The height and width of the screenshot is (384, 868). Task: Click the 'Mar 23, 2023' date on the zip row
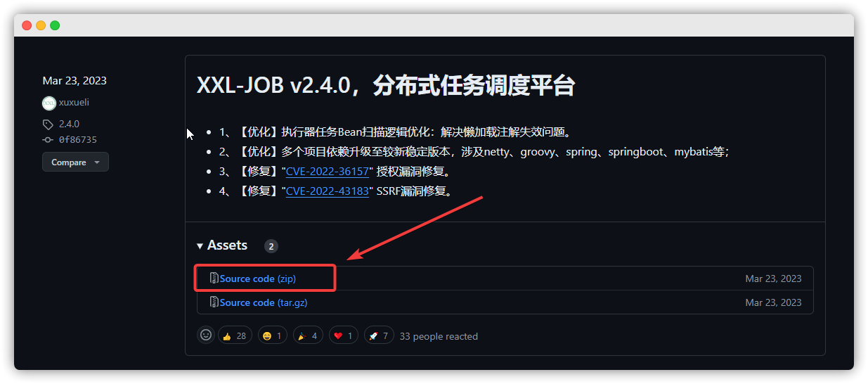pyautogui.click(x=773, y=279)
